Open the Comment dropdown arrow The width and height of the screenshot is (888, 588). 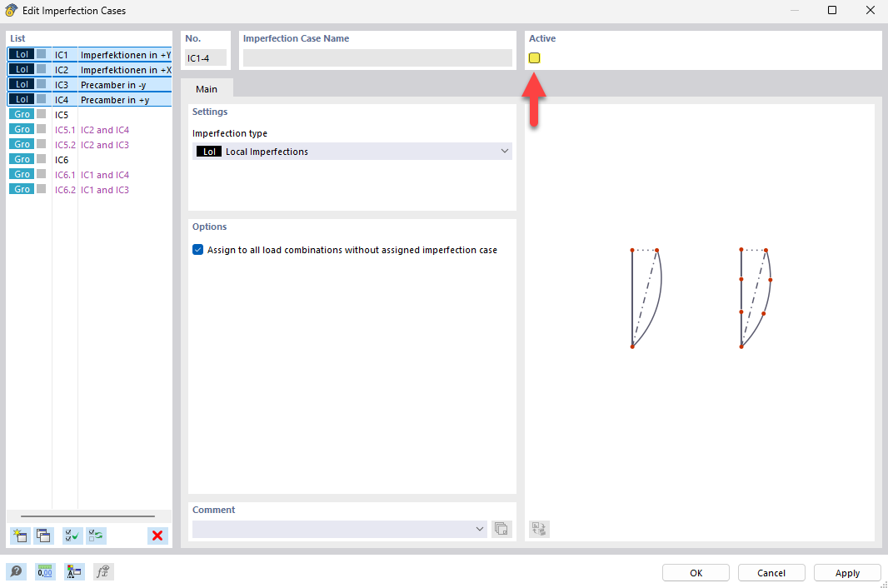(480, 529)
